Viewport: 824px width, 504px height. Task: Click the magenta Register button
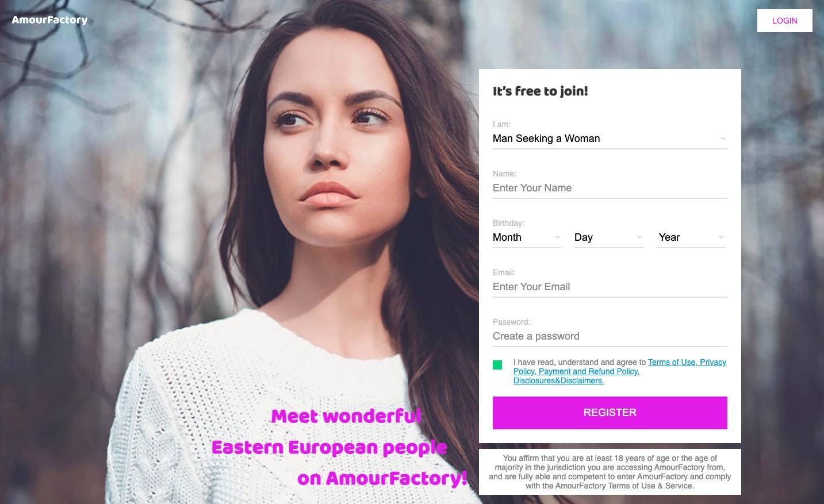click(610, 413)
